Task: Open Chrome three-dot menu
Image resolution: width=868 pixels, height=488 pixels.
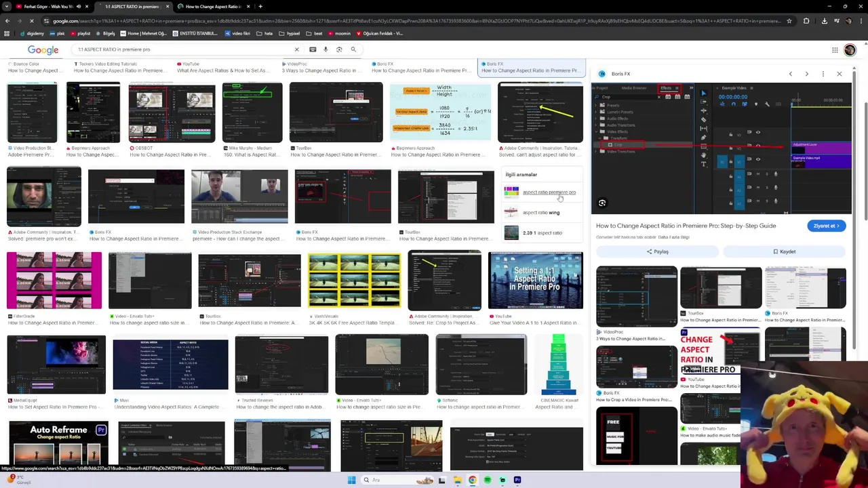Action: tap(861, 21)
